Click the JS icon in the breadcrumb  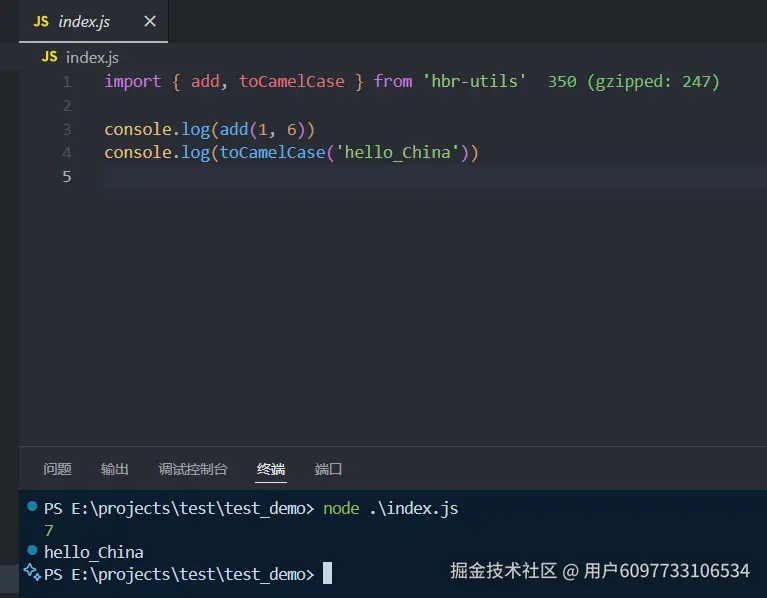point(49,57)
